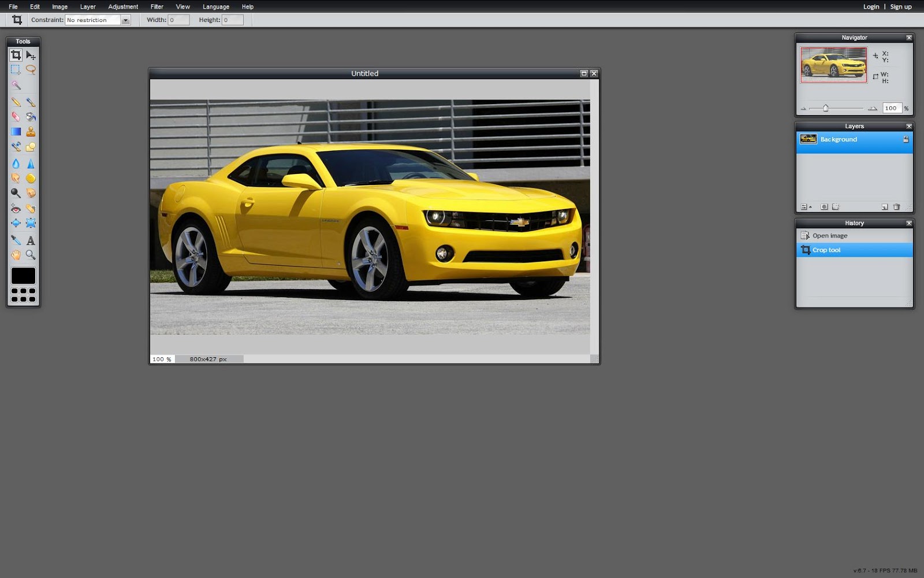This screenshot has height=578, width=924.
Task: Open a new layer from layers panel
Action: click(885, 206)
